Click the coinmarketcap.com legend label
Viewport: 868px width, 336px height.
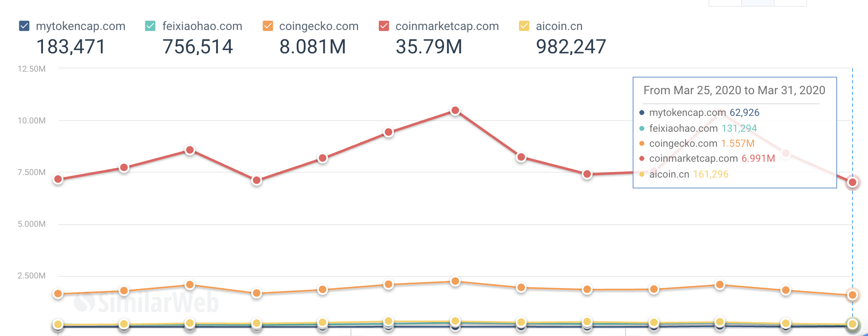[x=447, y=26]
